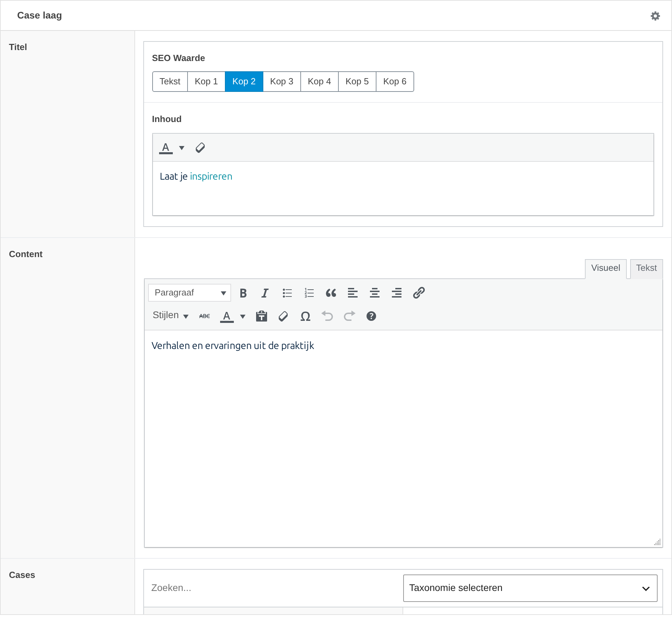Open the insert link tool
This screenshot has width=672, height=617.
[419, 293]
